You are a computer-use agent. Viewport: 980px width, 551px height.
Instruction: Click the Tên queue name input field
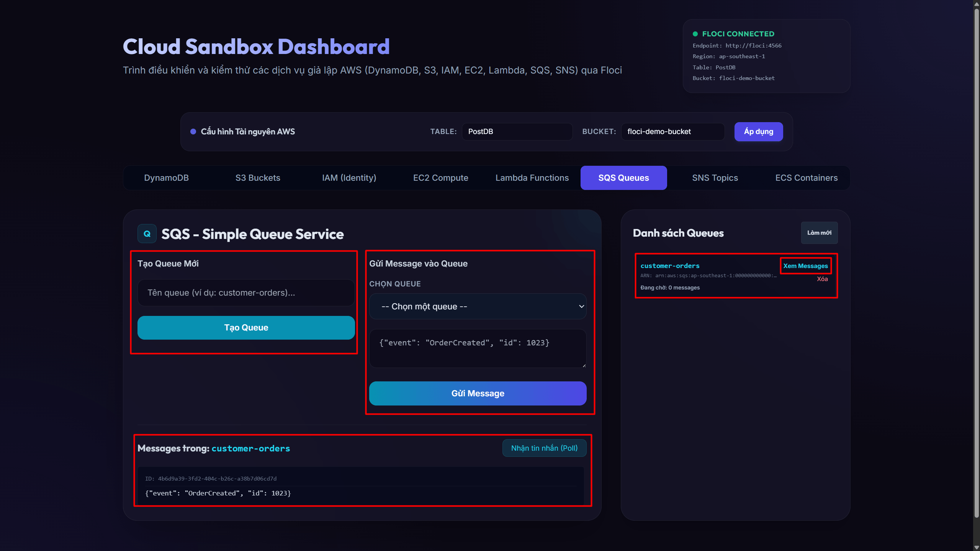(246, 293)
